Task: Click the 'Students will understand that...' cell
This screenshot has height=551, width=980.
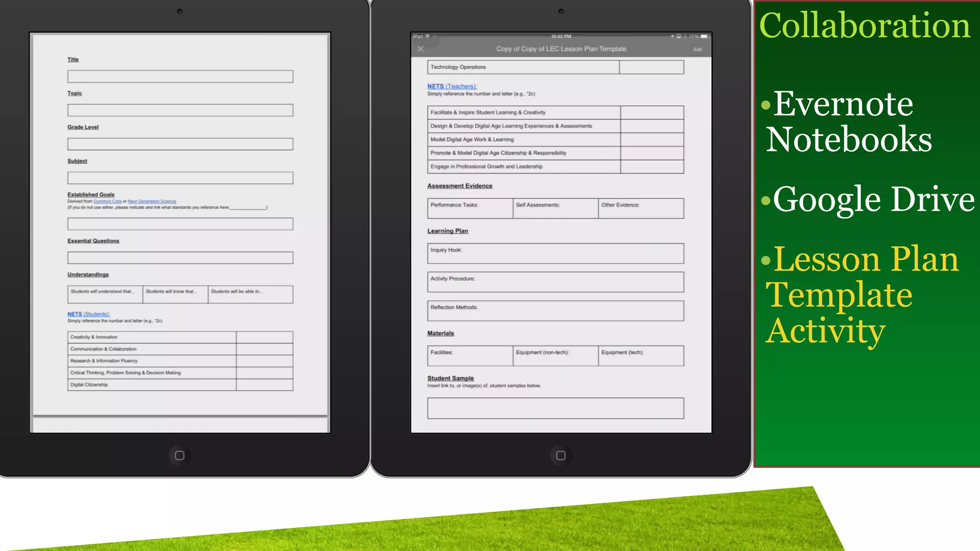Action: [x=105, y=295]
